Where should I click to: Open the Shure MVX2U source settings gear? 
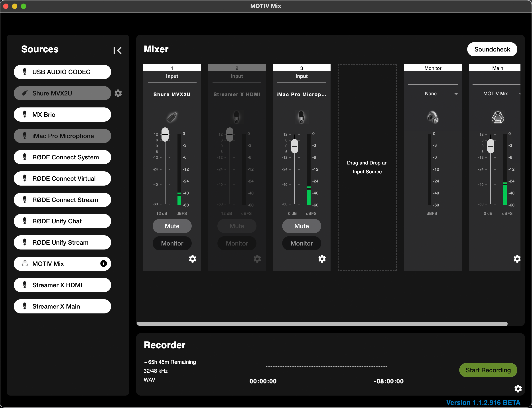118,93
